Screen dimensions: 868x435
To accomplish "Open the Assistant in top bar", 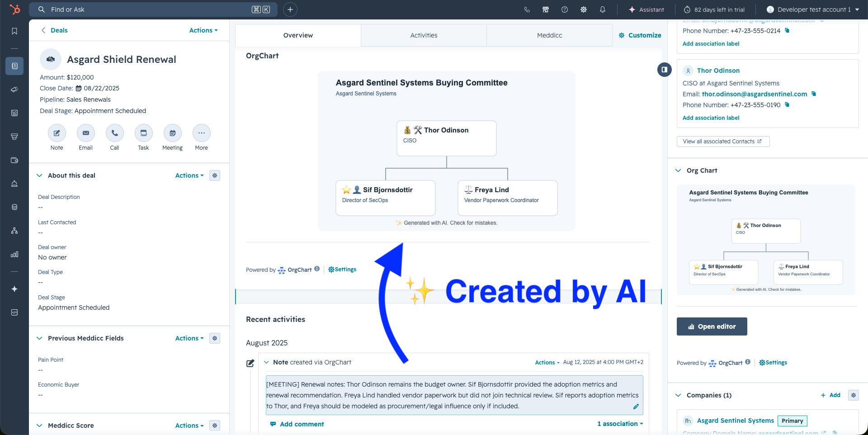I will pyautogui.click(x=646, y=9).
